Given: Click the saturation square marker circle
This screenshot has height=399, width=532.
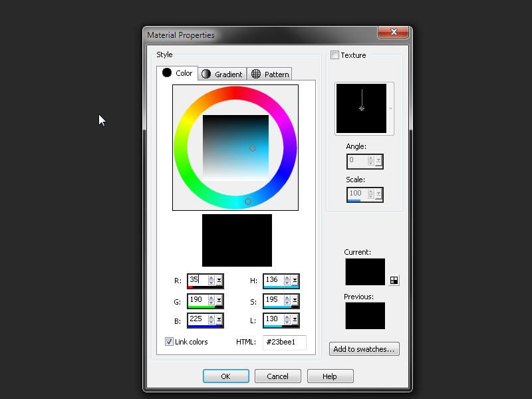Looking at the screenshot, I should pos(253,148).
